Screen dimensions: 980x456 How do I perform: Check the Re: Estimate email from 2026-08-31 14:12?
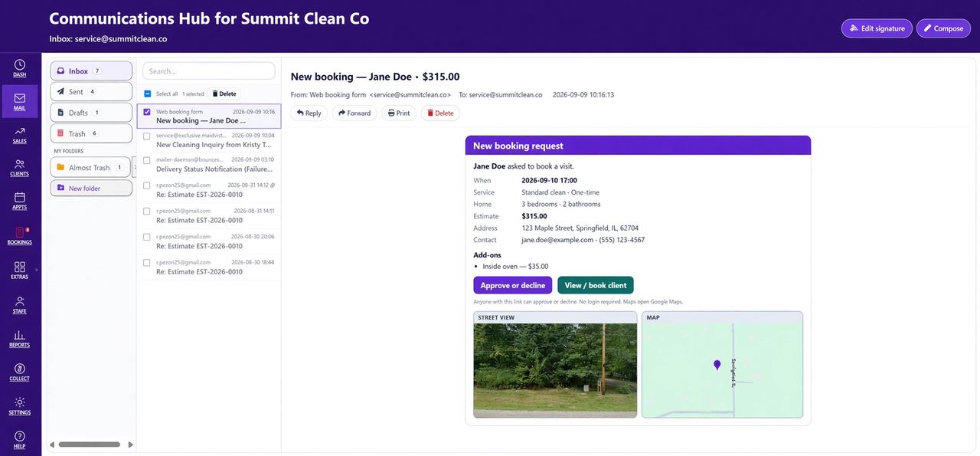pos(147,185)
